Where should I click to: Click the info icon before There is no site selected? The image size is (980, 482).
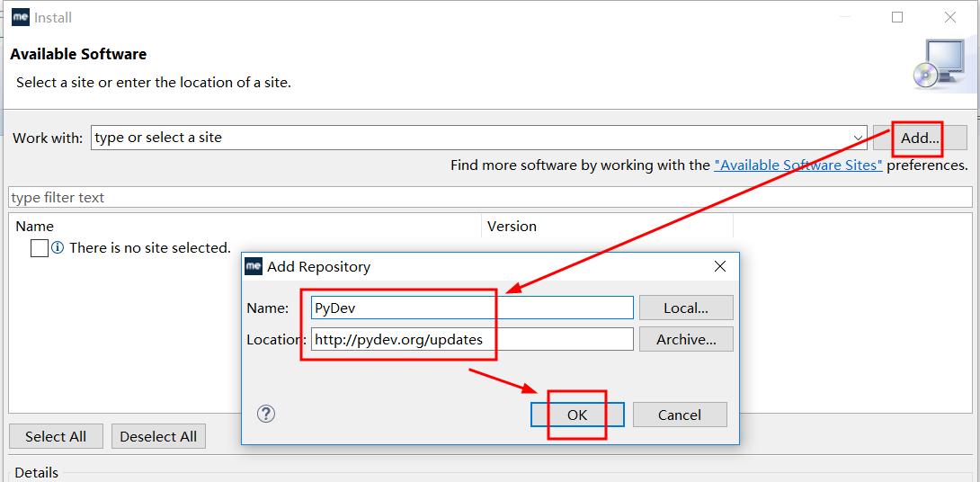click(58, 247)
